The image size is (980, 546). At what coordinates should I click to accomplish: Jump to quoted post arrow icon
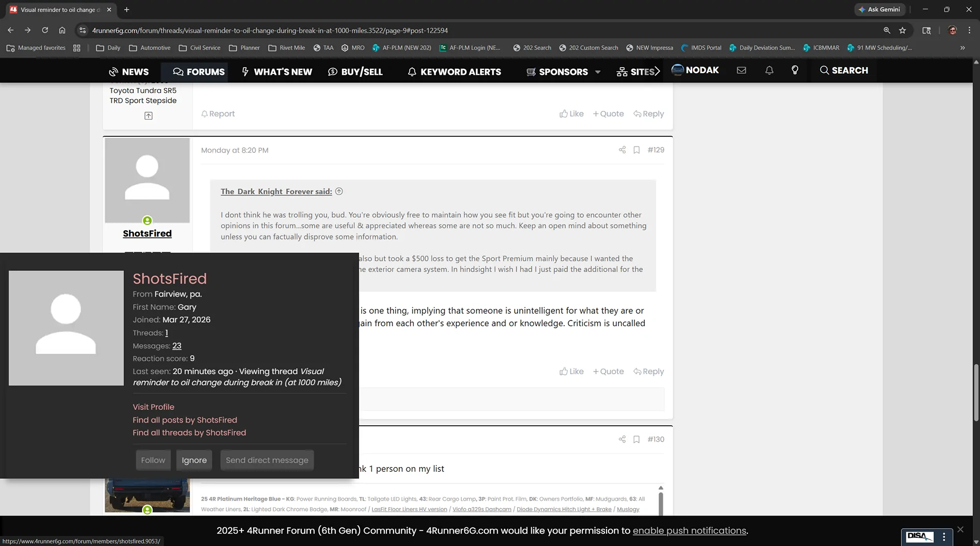[339, 191]
